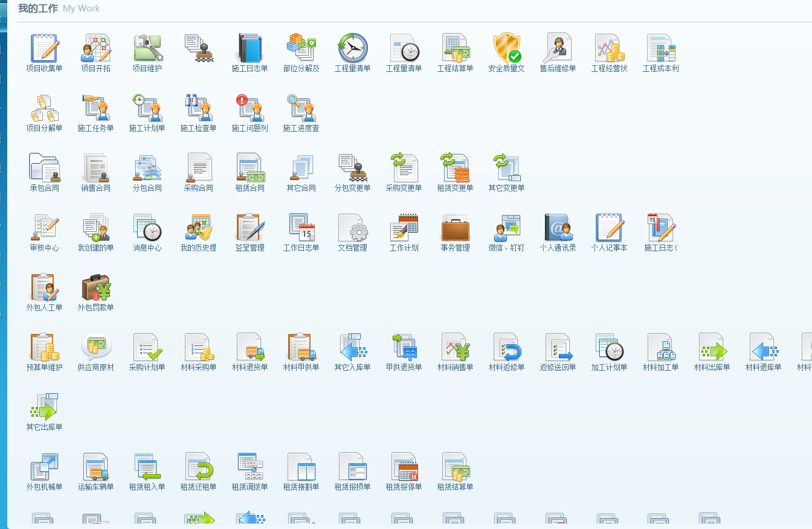Launch 采购合同 document icon
Viewport: 812px width, 529px height.
[198, 168]
